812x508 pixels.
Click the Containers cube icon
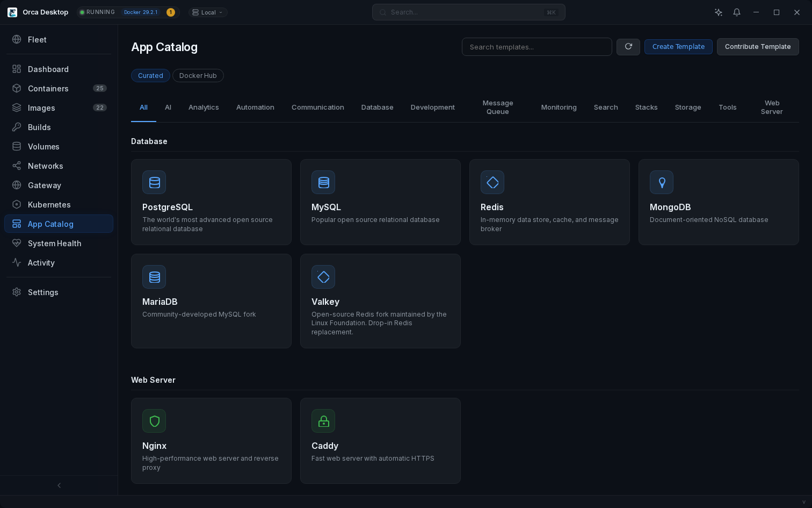(x=17, y=88)
